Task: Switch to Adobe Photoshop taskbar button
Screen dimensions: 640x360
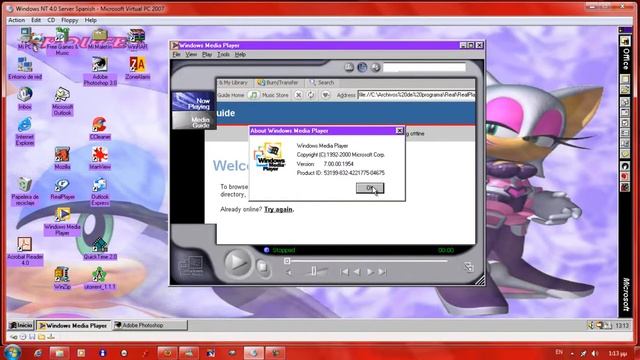Action: pos(149,325)
